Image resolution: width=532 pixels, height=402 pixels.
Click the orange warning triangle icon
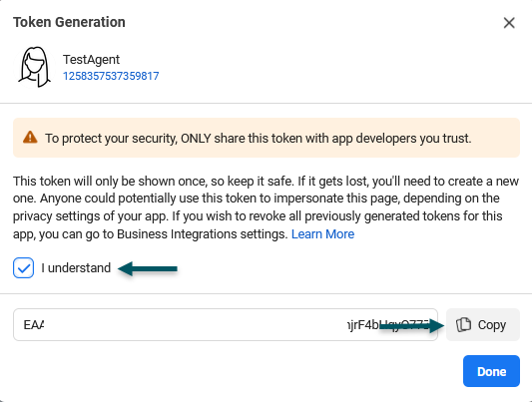click(30, 138)
